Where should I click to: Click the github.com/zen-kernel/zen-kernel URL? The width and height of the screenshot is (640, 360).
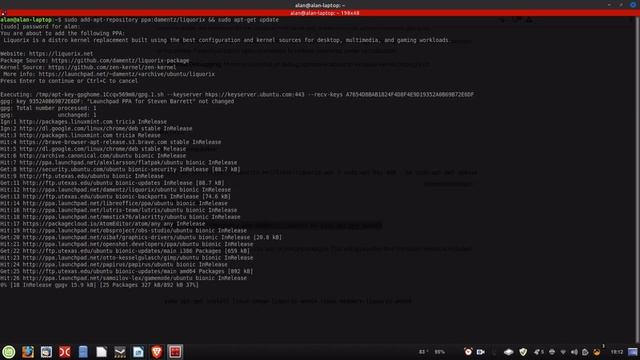(112, 67)
